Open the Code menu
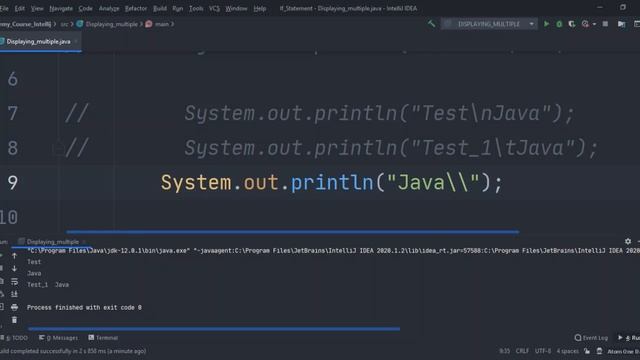Image resolution: width=640 pixels, height=360 pixels. pyautogui.click(x=85, y=8)
